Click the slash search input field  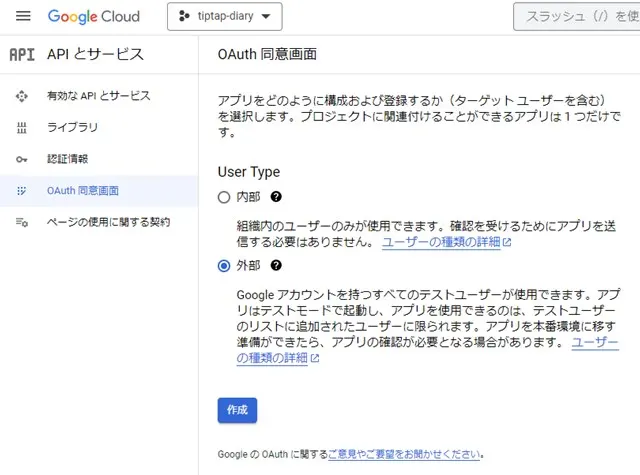point(576,17)
